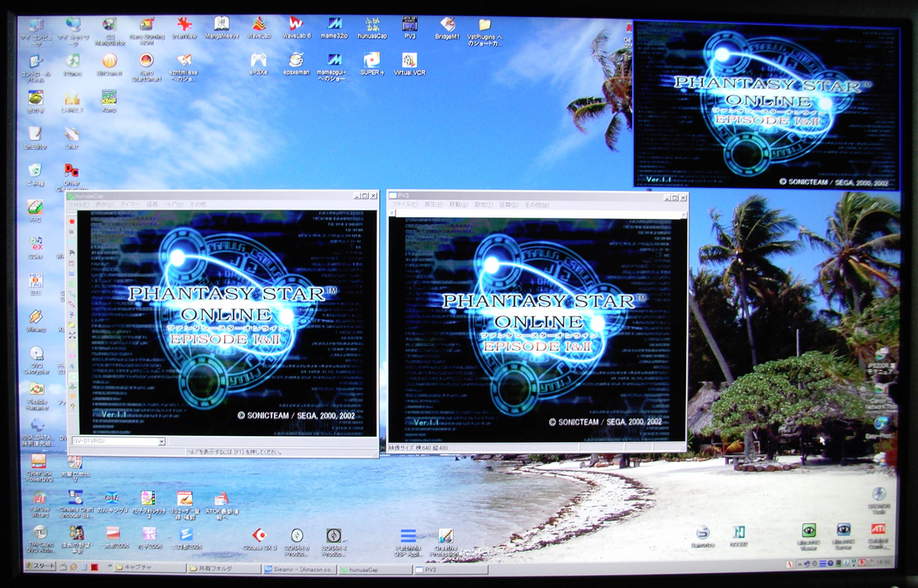Click the system tray clock

883,562
